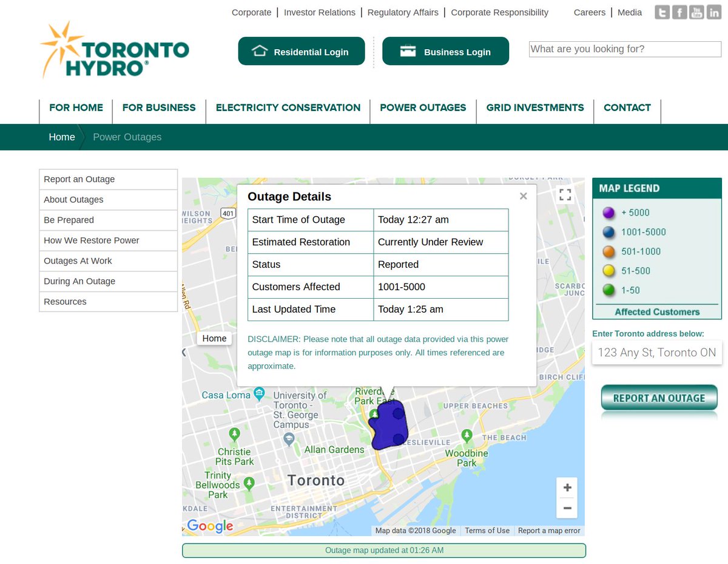Click the Outage map updated status bar
This screenshot has height=564, width=728.
coord(384,551)
